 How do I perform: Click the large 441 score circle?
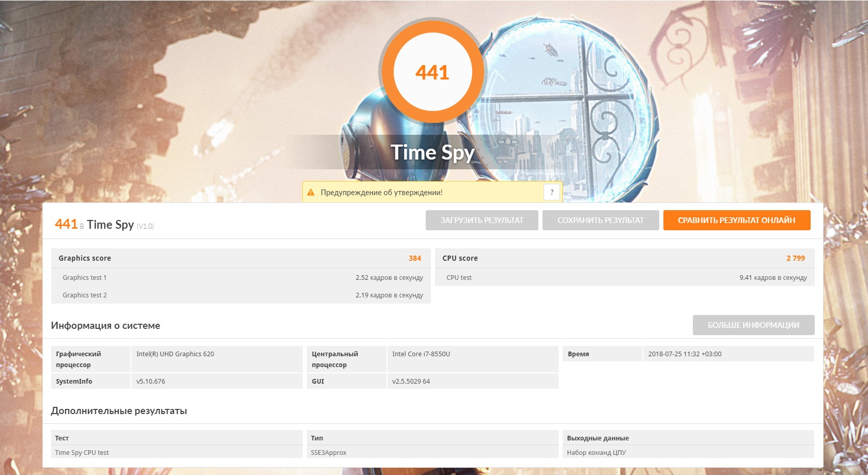[x=432, y=72]
